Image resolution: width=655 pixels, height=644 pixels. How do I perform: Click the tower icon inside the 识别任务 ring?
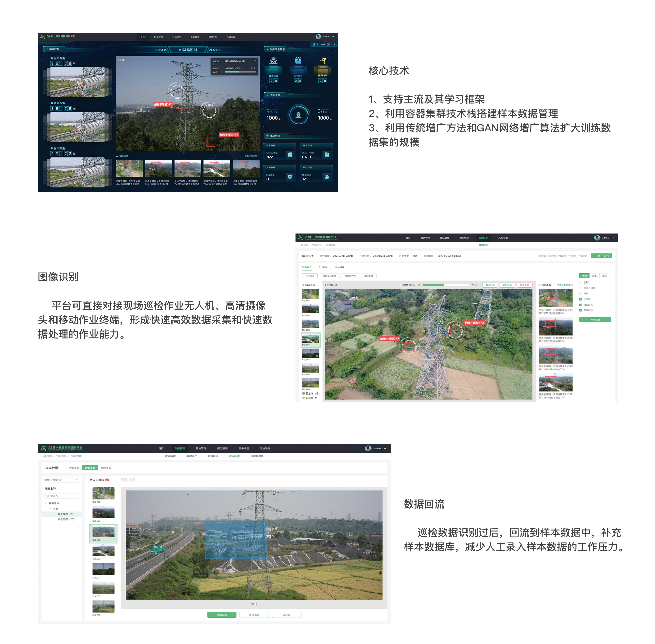pos(298,115)
